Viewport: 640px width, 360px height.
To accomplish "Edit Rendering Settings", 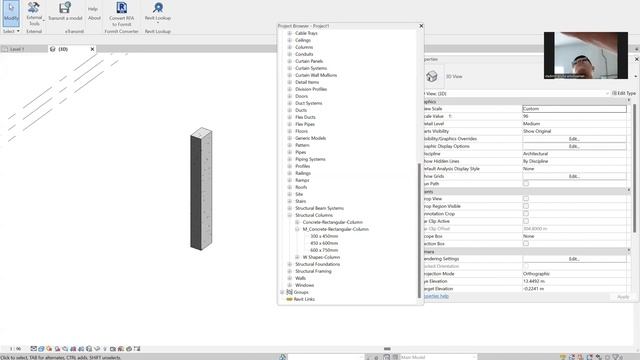I will [x=574, y=259].
